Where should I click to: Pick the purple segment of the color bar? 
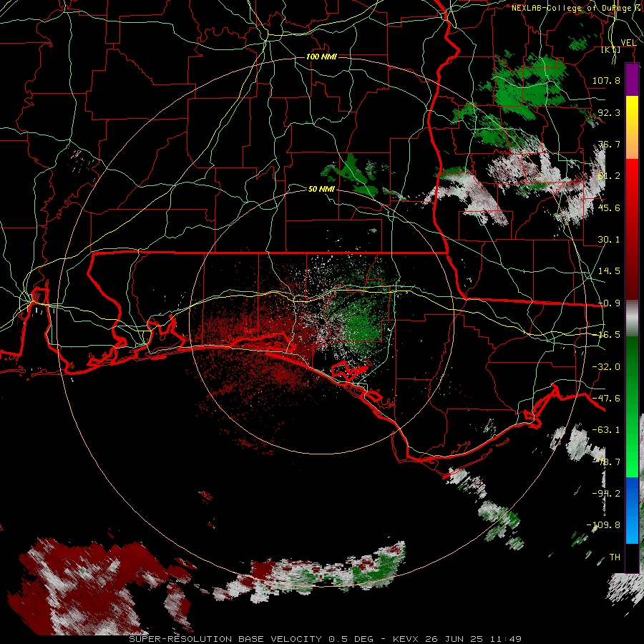click(x=632, y=79)
